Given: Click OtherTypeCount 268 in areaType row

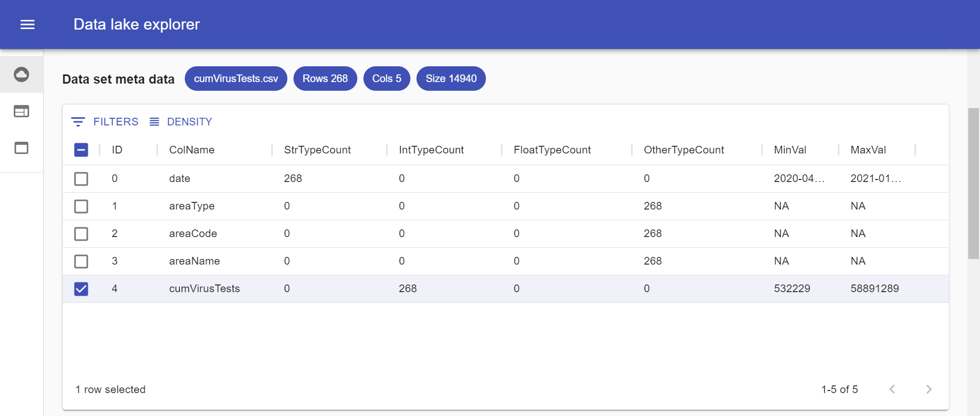Looking at the screenshot, I should click(x=653, y=206).
